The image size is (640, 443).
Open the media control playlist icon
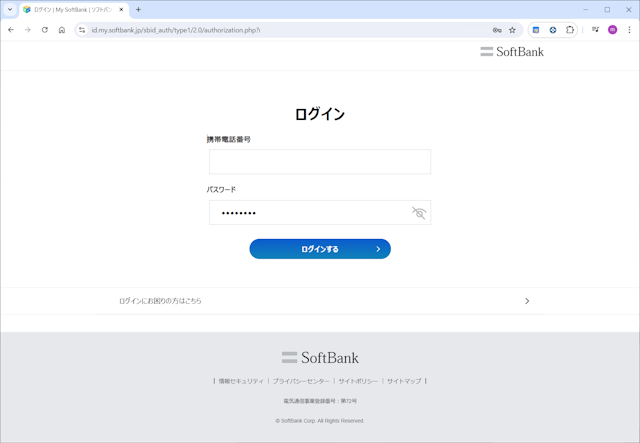pyautogui.click(x=596, y=30)
